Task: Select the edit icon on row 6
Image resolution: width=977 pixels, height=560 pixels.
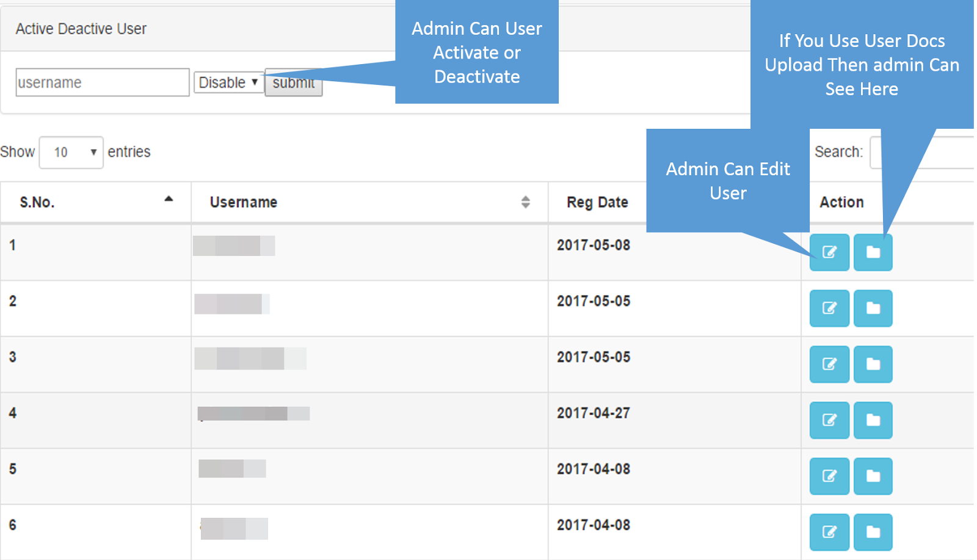Action: pos(829,531)
